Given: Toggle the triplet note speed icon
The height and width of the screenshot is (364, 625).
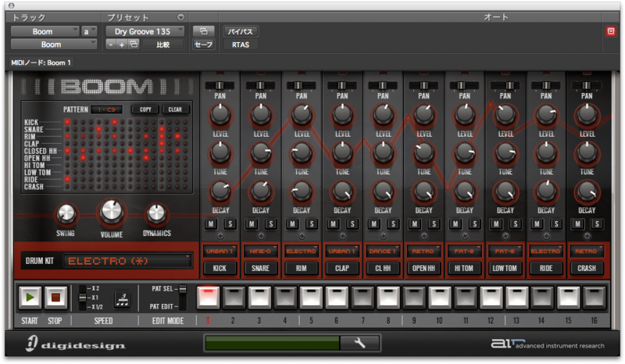Looking at the screenshot, I should 123,298.
